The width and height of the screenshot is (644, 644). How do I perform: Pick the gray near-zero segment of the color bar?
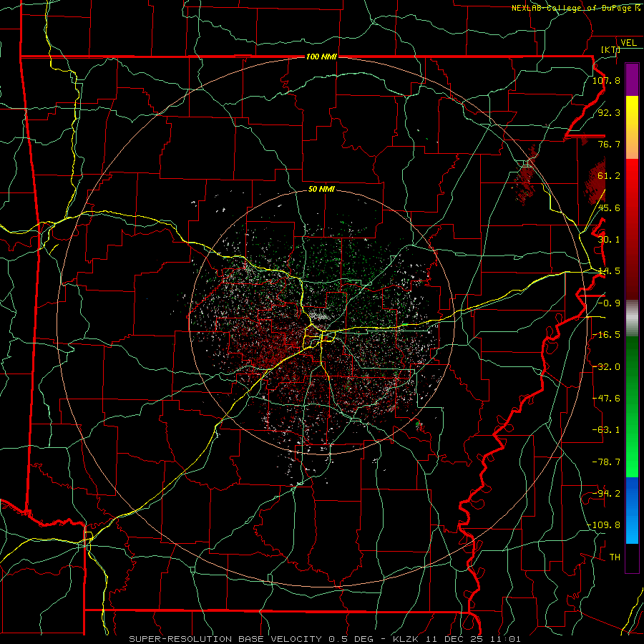(632, 318)
